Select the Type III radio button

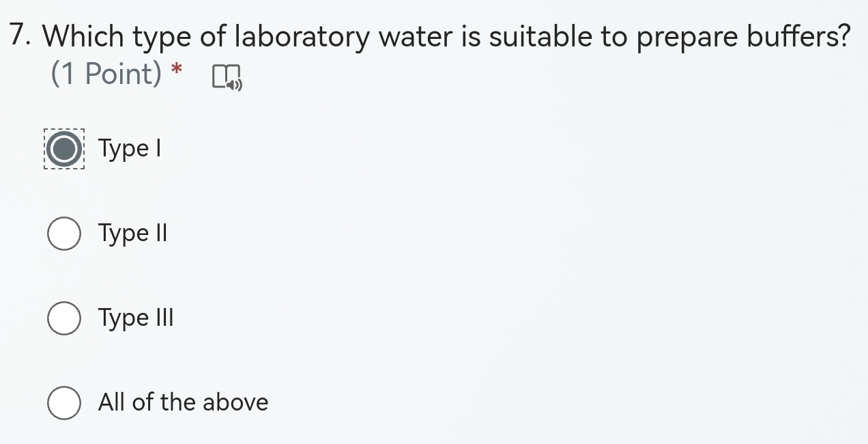pyautogui.click(x=63, y=318)
